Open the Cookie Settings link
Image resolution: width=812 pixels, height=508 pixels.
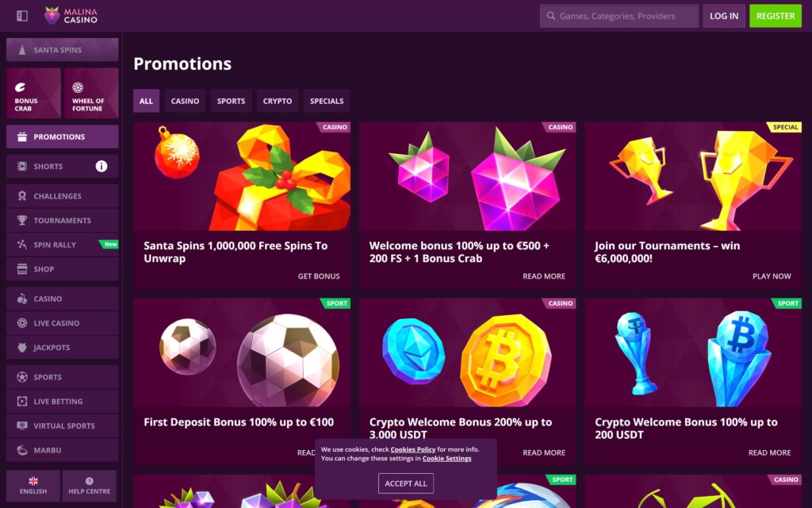[x=447, y=458]
